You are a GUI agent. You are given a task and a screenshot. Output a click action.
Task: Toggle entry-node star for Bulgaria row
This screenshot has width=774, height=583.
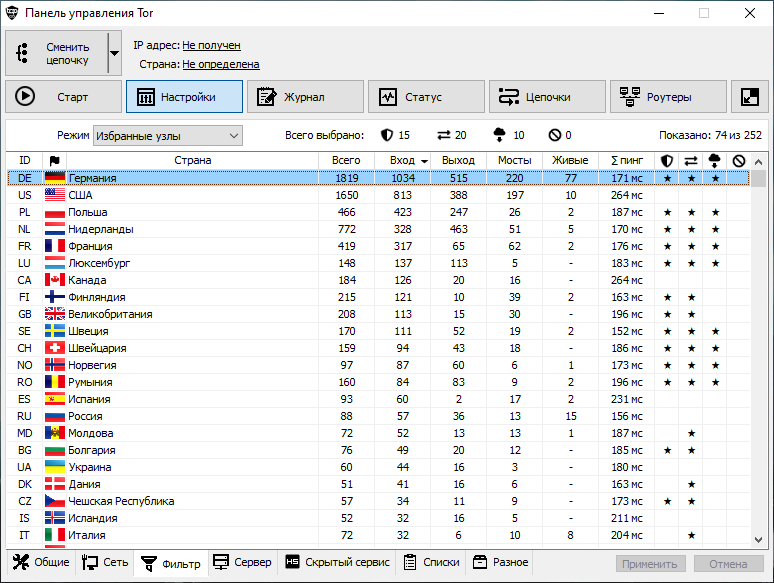tap(667, 450)
